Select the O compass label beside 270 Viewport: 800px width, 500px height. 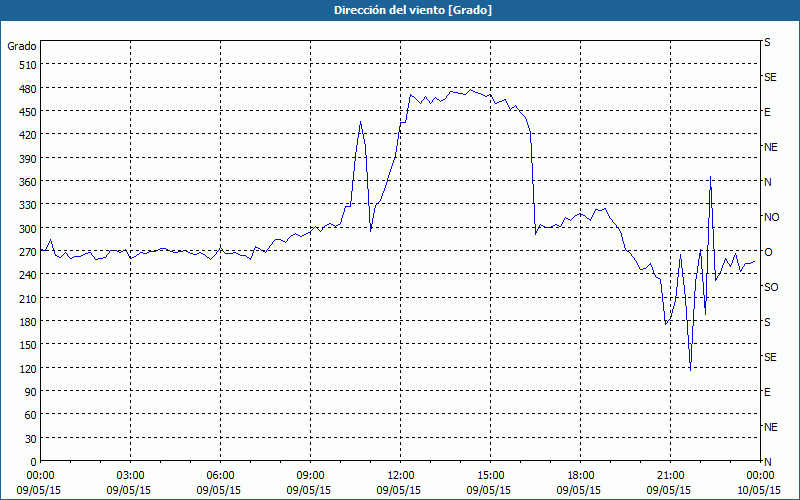click(768, 252)
